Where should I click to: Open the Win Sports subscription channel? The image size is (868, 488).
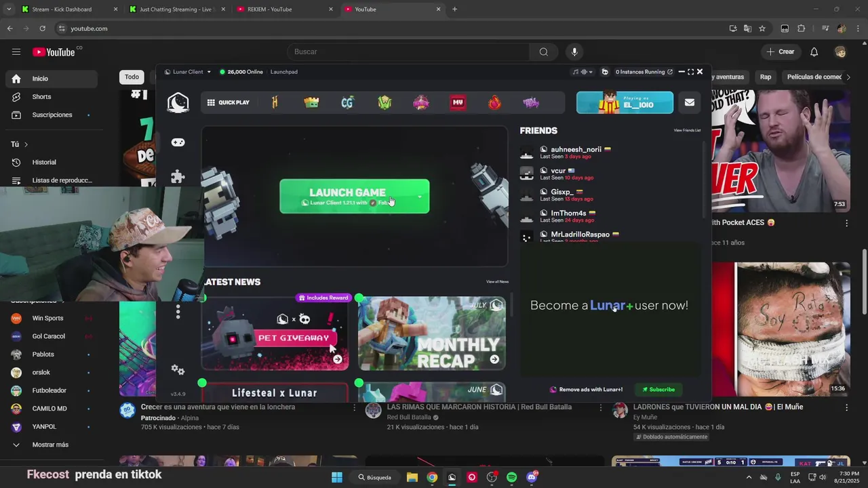[50, 318]
